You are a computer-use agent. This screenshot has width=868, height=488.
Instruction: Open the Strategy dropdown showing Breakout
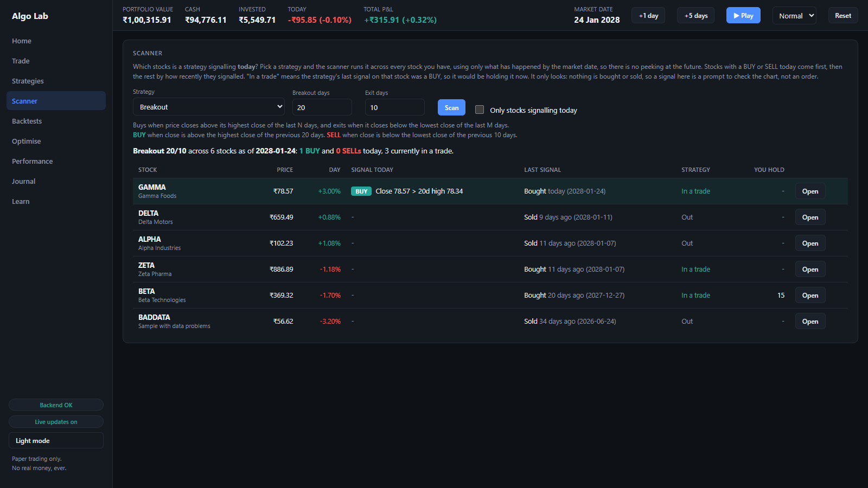(x=209, y=107)
